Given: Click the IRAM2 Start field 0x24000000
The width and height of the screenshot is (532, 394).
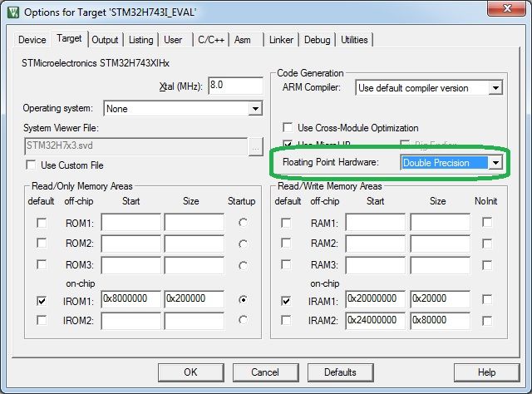Looking at the screenshot, I should tap(376, 321).
